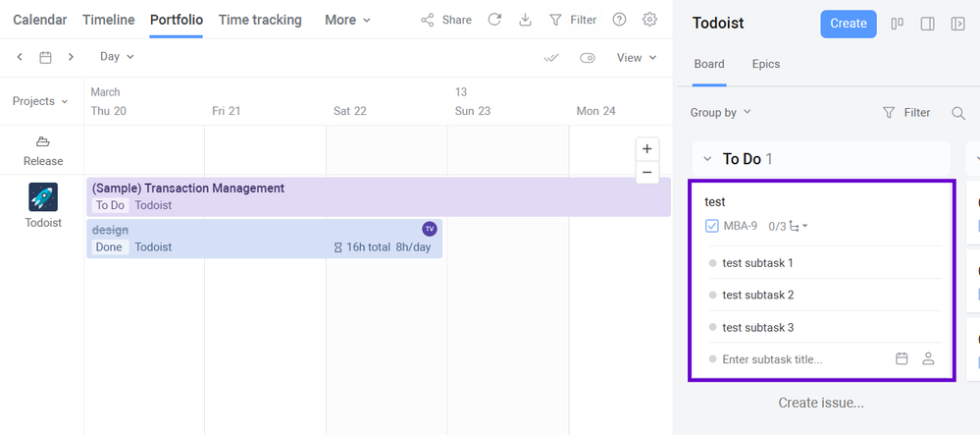The height and width of the screenshot is (435, 980).
Task: Open the (Sample) Transaction Management bar
Action: [378, 196]
